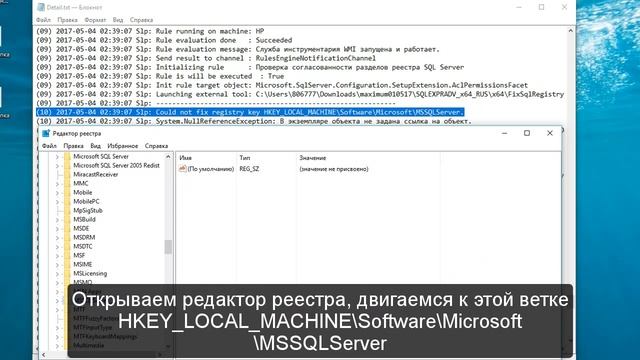The width and height of the screenshot is (640, 360).
Task: Select the MSF tree key
Action: [79, 256]
